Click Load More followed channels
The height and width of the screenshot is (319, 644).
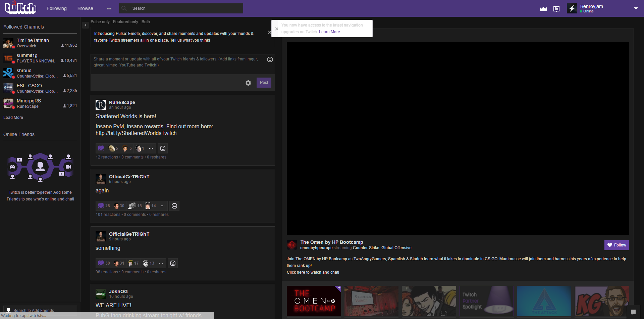pyautogui.click(x=13, y=118)
